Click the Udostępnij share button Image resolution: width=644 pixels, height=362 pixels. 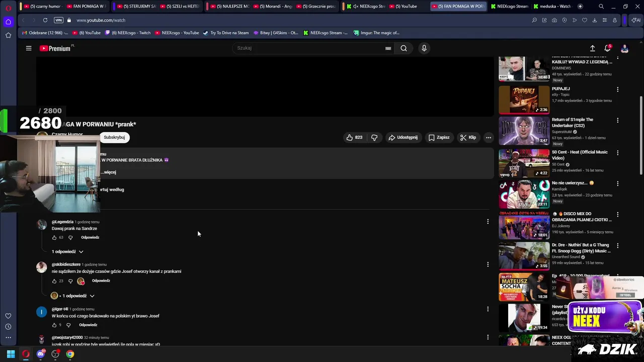(403, 137)
